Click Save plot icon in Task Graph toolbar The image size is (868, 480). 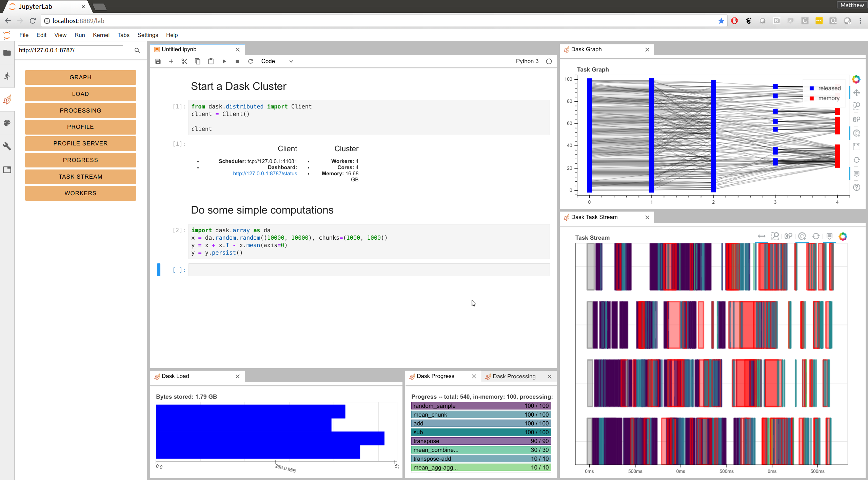click(857, 147)
